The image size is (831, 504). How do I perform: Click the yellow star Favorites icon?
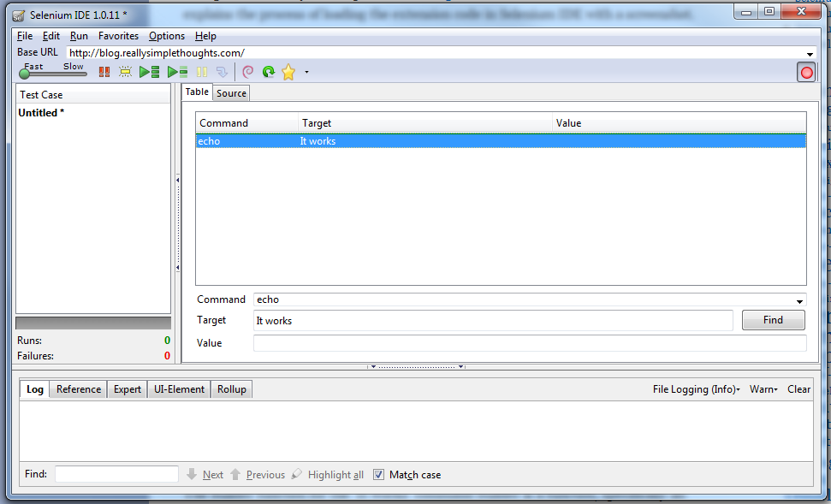point(288,72)
